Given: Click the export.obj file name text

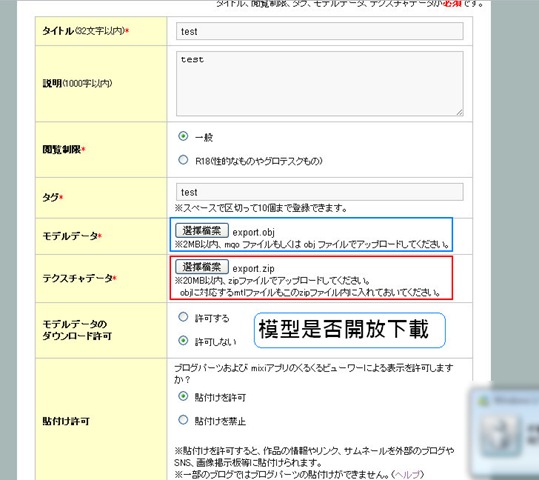Looking at the screenshot, I should coord(253,232).
